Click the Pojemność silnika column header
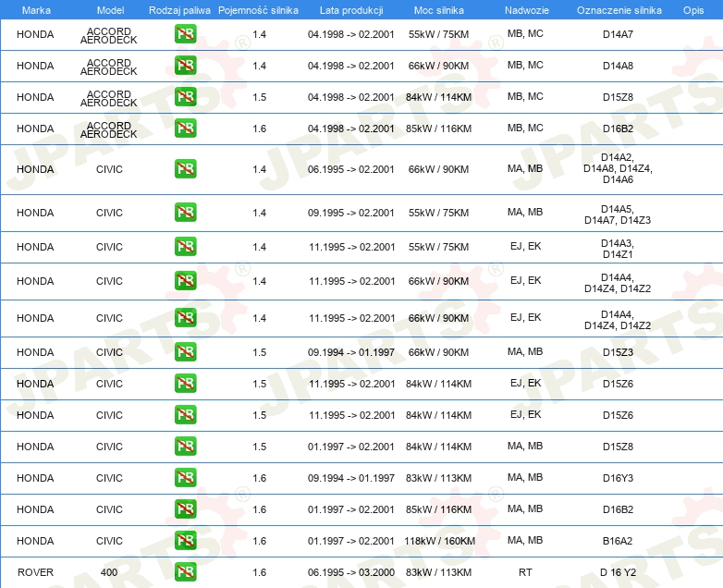The image size is (723, 588). 258,10
